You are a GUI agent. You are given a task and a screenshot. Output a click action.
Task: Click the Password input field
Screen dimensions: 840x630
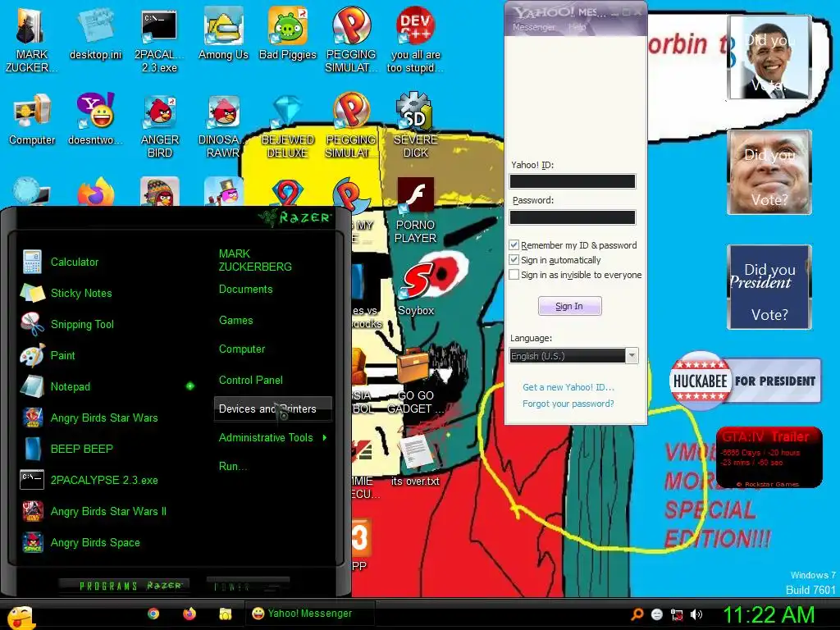pyautogui.click(x=573, y=217)
